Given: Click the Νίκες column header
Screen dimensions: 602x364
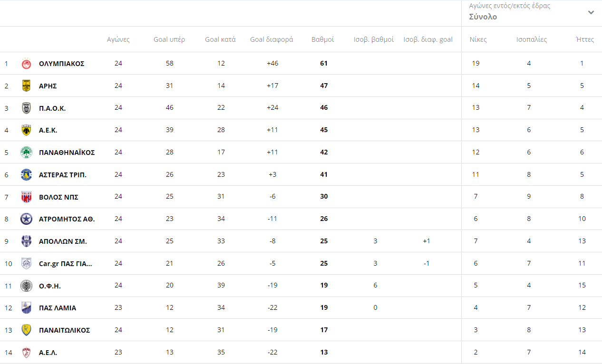Looking at the screenshot, I should tap(478, 39).
